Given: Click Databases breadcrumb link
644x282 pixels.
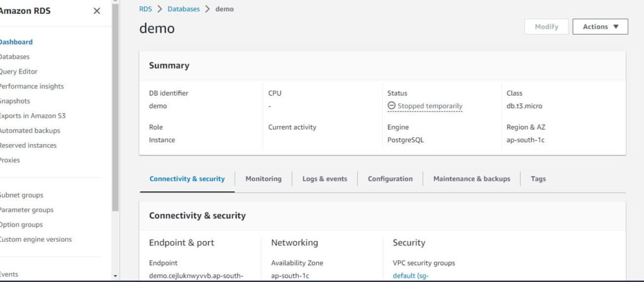Looking at the screenshot, I should pyautogui.click(x=184, y=9).
